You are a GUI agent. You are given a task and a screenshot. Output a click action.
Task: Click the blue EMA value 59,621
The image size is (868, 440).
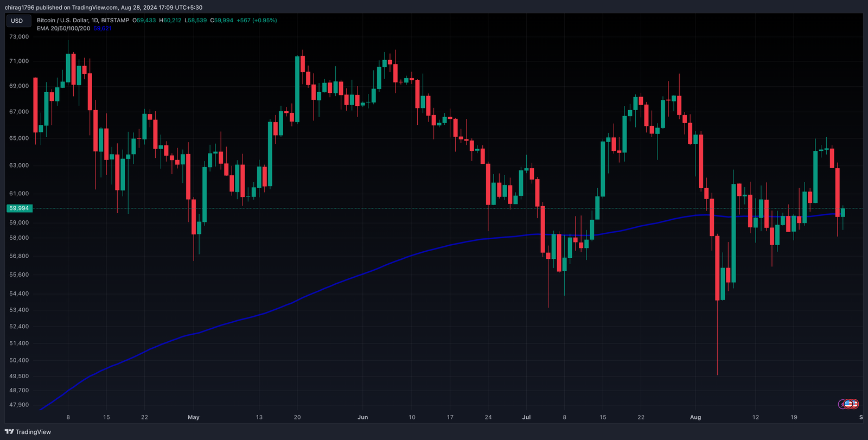(103, 28)
